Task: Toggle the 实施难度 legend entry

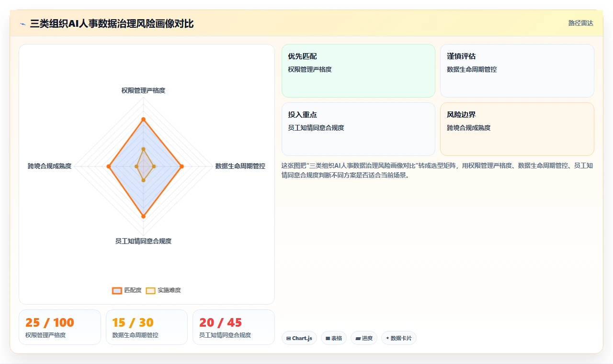Action: [x=163, y=290]
